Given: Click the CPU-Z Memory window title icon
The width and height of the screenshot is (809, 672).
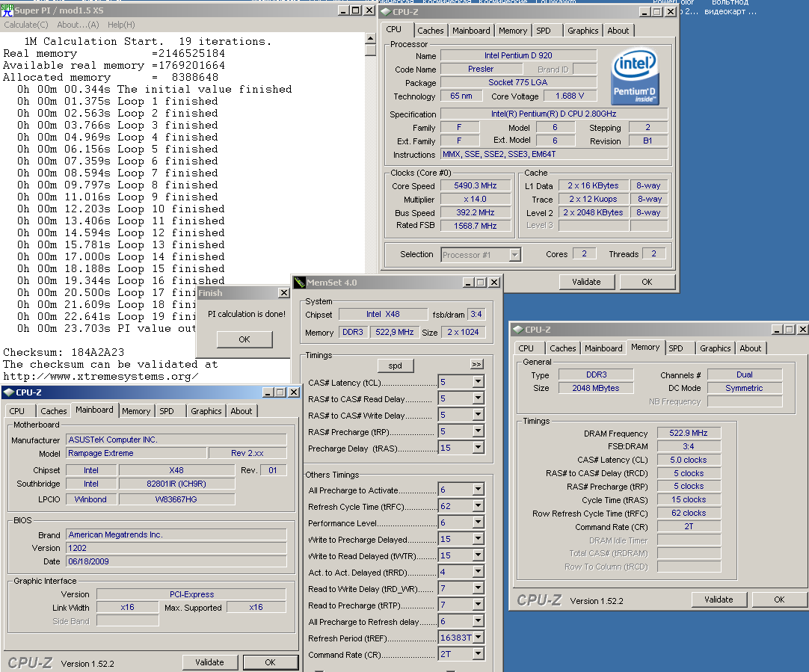Looking at the screenshot, I should [x=517, y=329].
